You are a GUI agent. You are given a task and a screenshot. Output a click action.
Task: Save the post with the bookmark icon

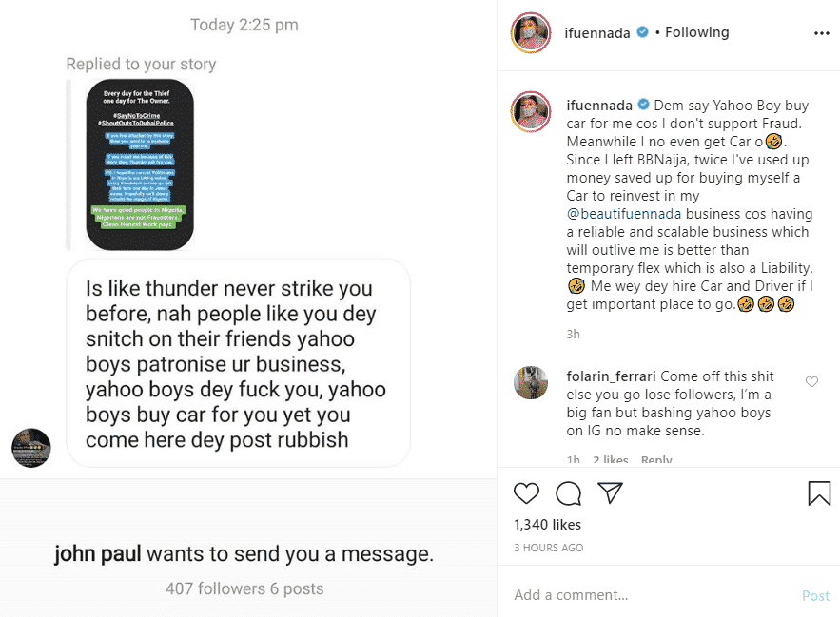coord(819,492)
